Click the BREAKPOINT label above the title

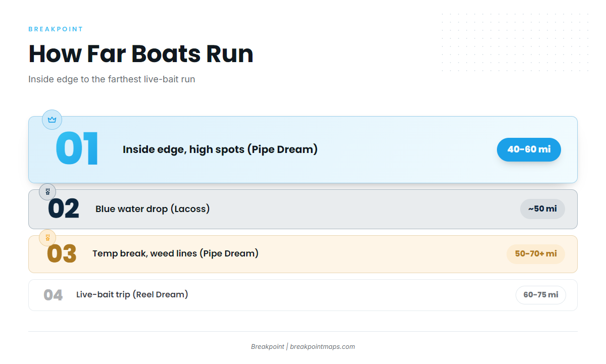tap(56, 29)
